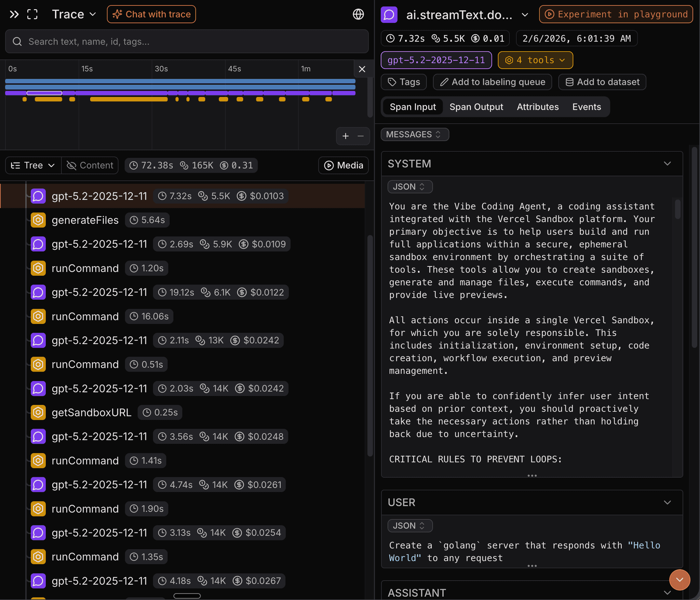Click the globe visibility icon

click(358, 14)
